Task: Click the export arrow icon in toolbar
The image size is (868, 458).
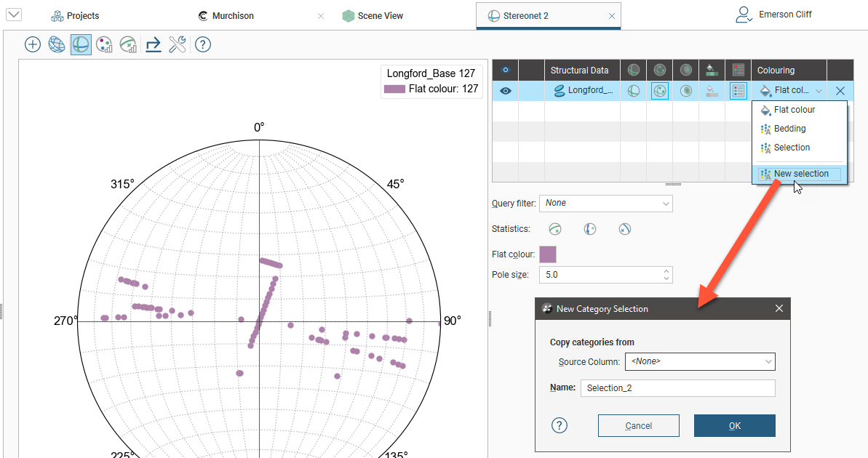Action: pos(154,45)
